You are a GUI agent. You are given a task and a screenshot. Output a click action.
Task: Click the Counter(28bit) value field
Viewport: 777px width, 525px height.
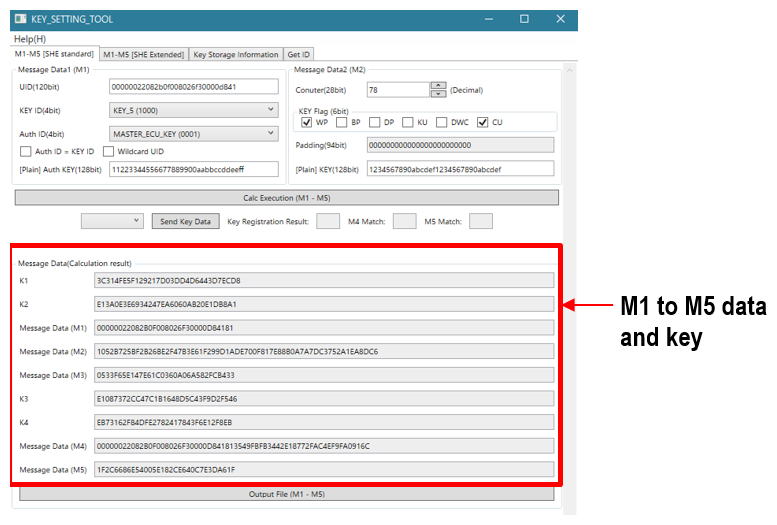(x=398, y=90)
